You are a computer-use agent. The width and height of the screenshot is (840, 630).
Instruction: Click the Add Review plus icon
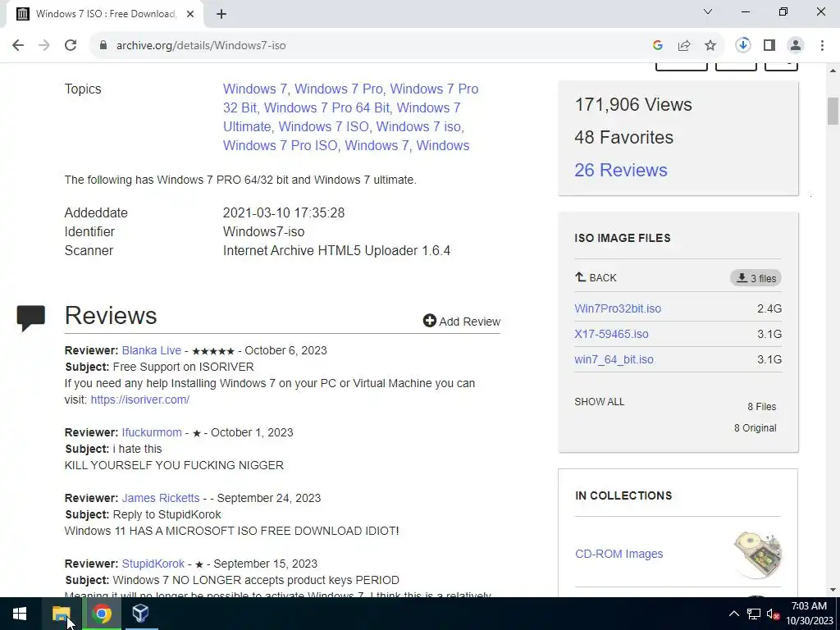(x=430, y=321)
